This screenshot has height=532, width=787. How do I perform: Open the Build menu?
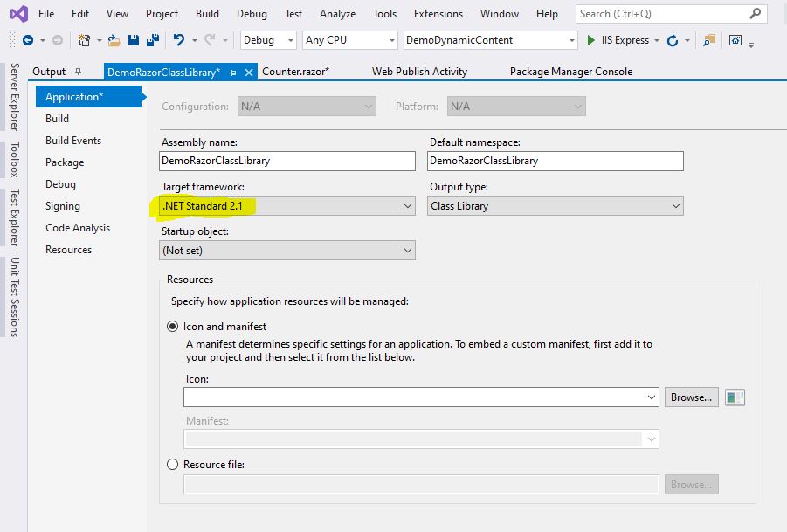pyautogui.click(x=207, y=14)
